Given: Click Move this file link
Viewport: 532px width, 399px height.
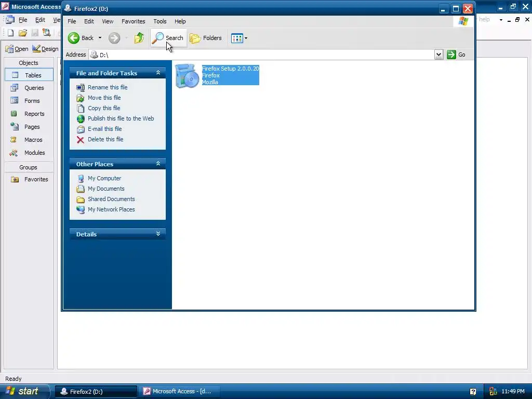Looking at the screenshot, I should (104, 98).
